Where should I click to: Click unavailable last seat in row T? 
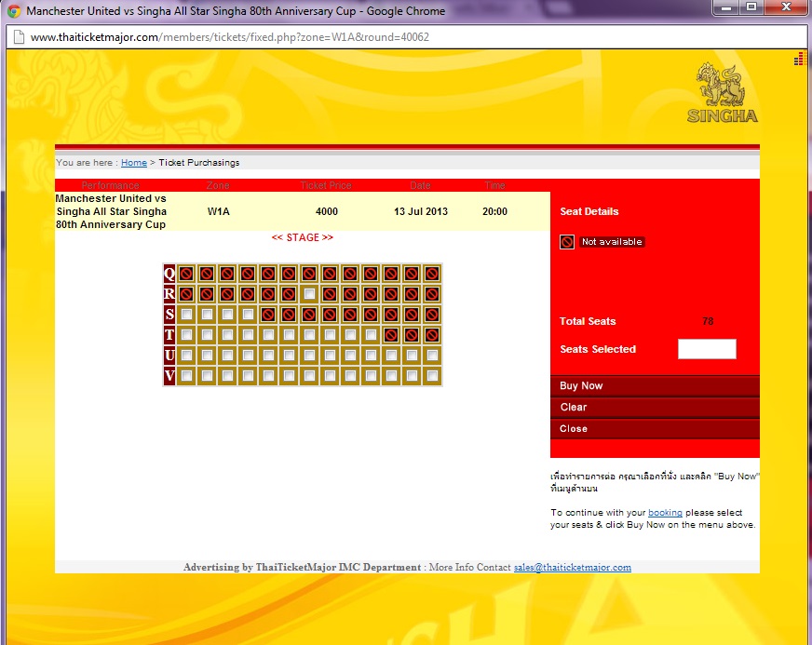click(x=432, y=335)
